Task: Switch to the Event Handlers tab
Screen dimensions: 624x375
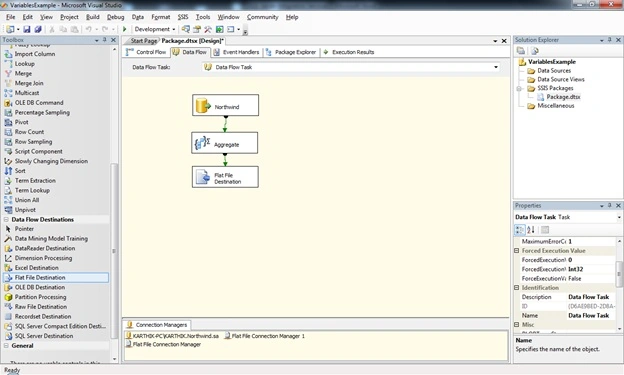Action: [x=236, y=52]
